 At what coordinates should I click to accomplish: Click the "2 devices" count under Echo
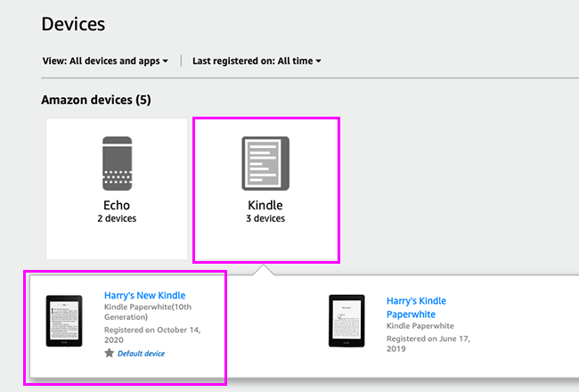[117, 217]
